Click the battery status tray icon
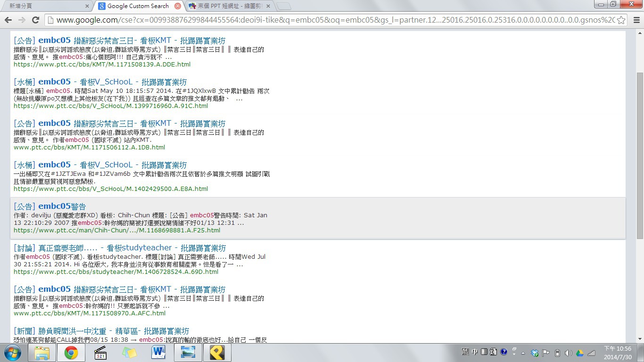644x362 pixels. (x=557, y=353)
